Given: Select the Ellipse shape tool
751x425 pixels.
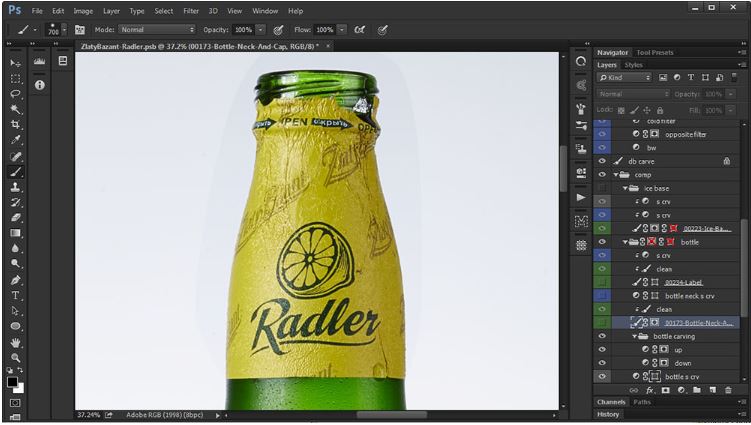Looking at the screenshot, I should click(x=15, y=326).
